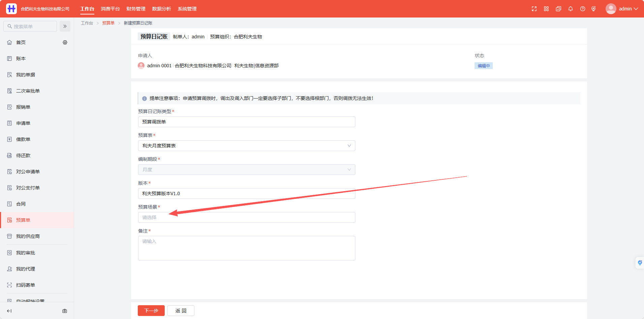
Task: Click the 下一步 button
Action: (151, 311)
